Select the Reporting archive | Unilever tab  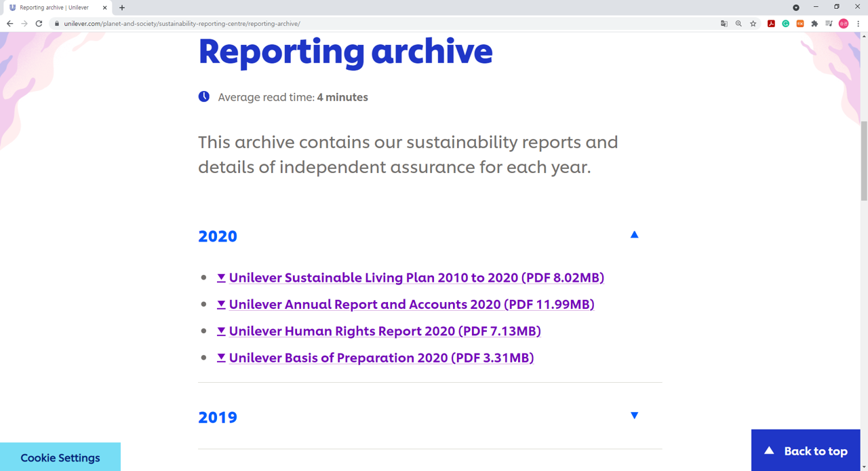58,7
